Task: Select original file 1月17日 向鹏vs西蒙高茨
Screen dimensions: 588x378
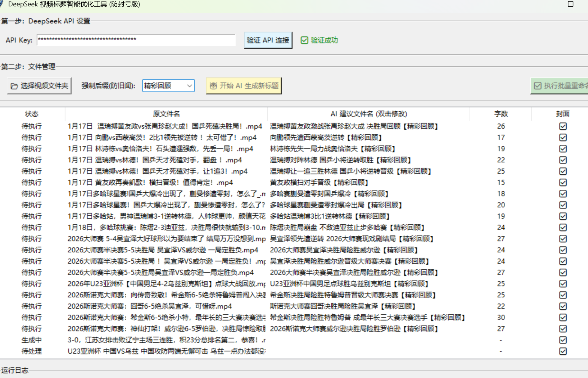Action: pos(162,138)
